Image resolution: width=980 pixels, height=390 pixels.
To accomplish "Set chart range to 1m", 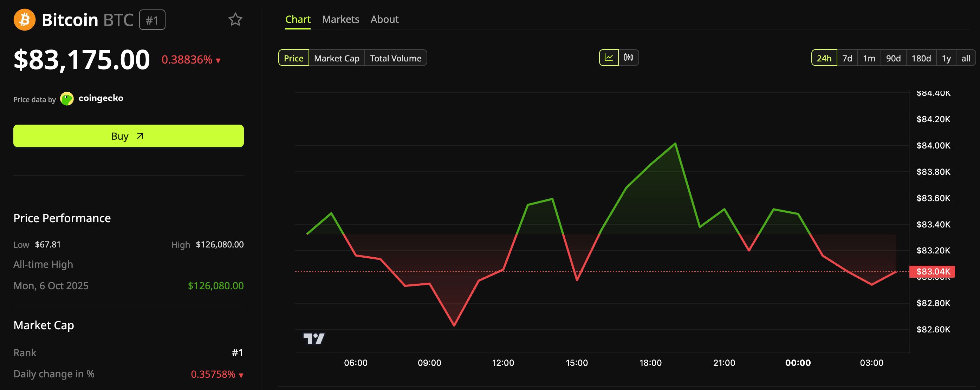I will coord(869,58).
